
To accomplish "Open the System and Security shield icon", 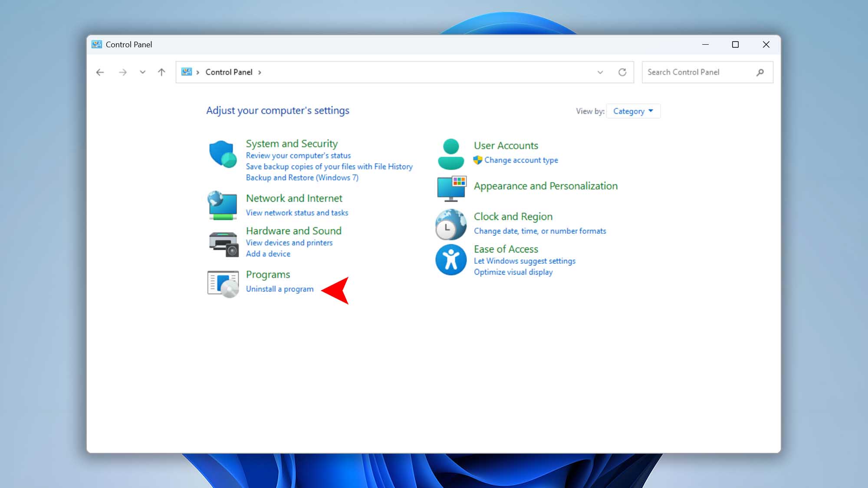I will point(223,154).
